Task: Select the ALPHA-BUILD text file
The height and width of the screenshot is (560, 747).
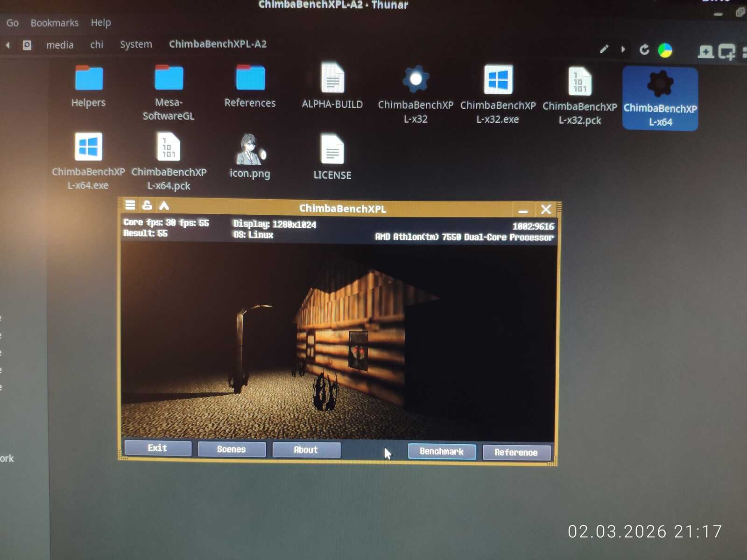Action: (x=332, y=87)
